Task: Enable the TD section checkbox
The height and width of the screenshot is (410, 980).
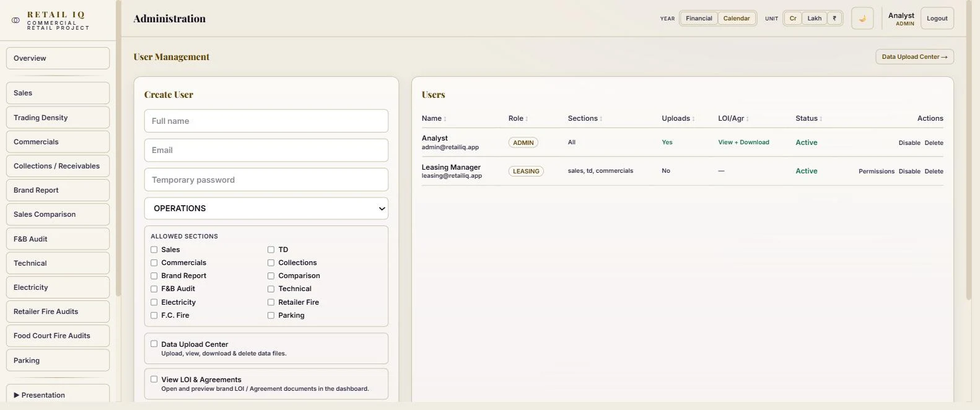Action: (x=271, y=250)
